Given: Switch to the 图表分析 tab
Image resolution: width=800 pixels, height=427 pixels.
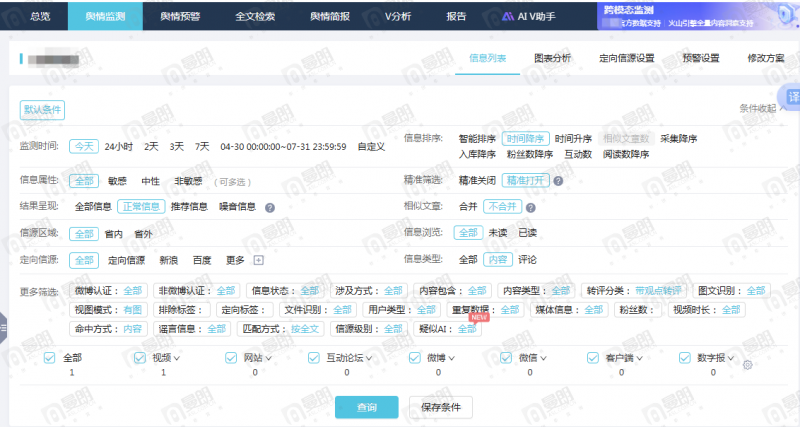Looking at the screenshot, I should click(x=552, y=58).
